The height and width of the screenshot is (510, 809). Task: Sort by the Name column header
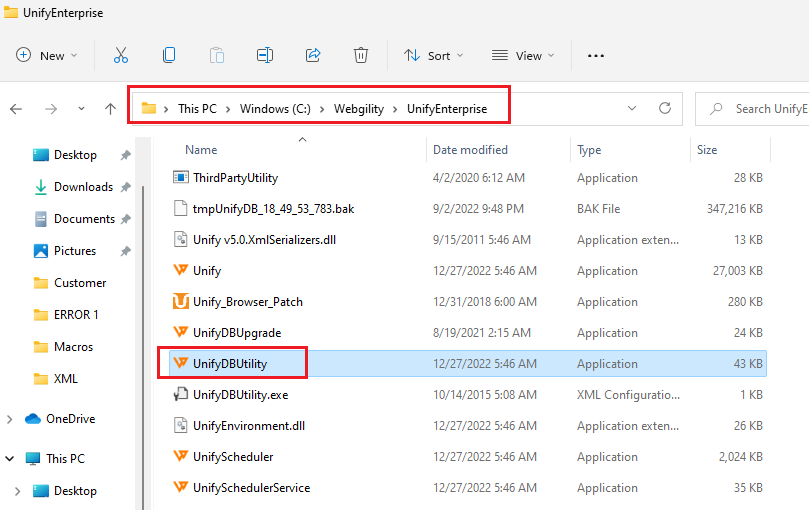coord(201,150)
